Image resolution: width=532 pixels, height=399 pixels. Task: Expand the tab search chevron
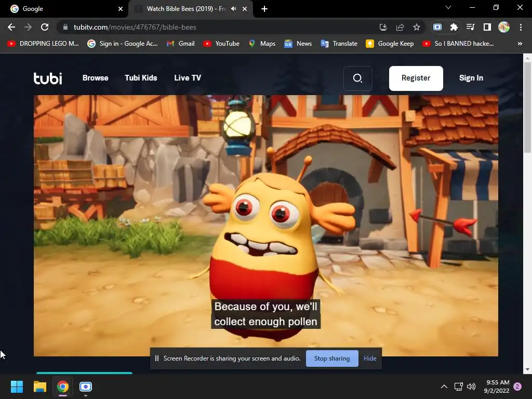[x=448, y=7]
